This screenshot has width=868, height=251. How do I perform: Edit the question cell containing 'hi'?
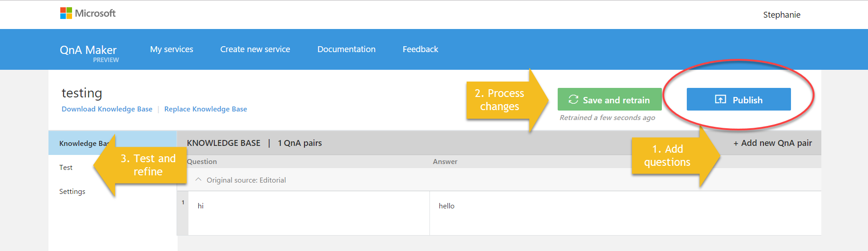tap(309, 213)
